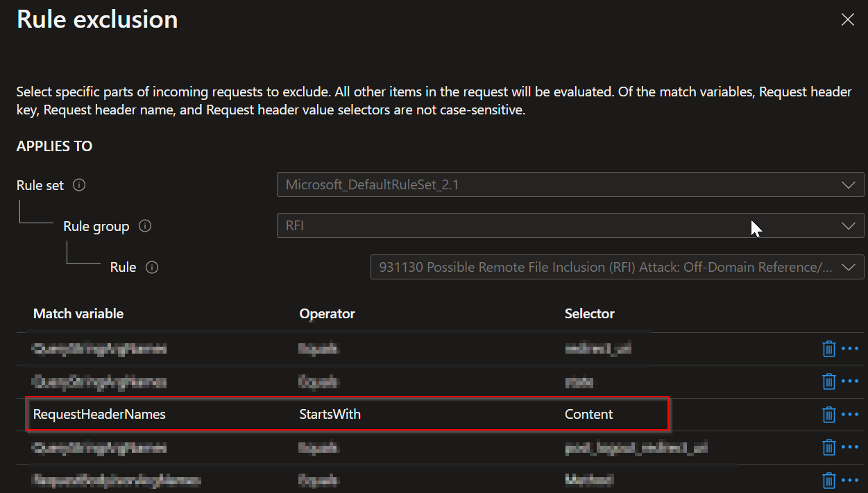Screen dimensions: 868x493
Task: Delete the second exclusion row
Action: click(x=829, y=381)
